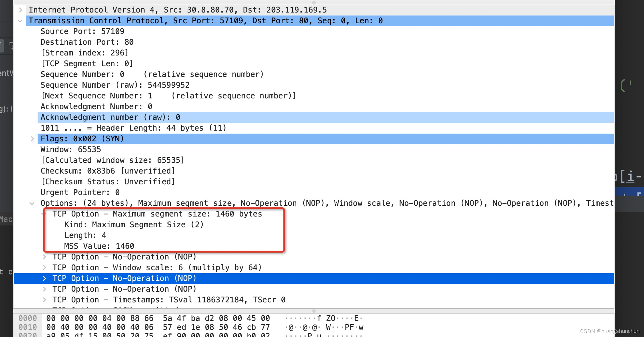Expand the Window scale TCP option

click(45, 268)
